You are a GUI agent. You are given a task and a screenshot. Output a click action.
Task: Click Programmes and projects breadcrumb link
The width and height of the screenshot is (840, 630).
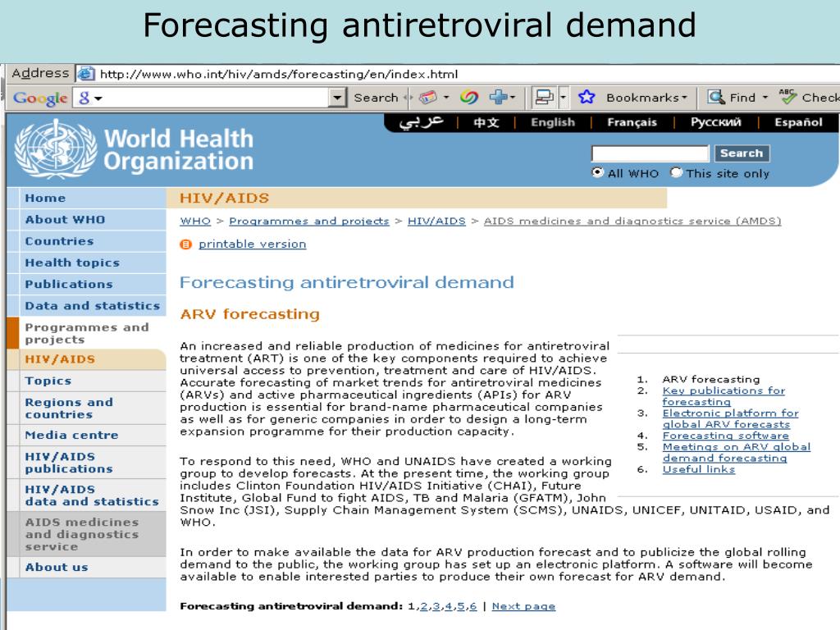click(309, 221)
